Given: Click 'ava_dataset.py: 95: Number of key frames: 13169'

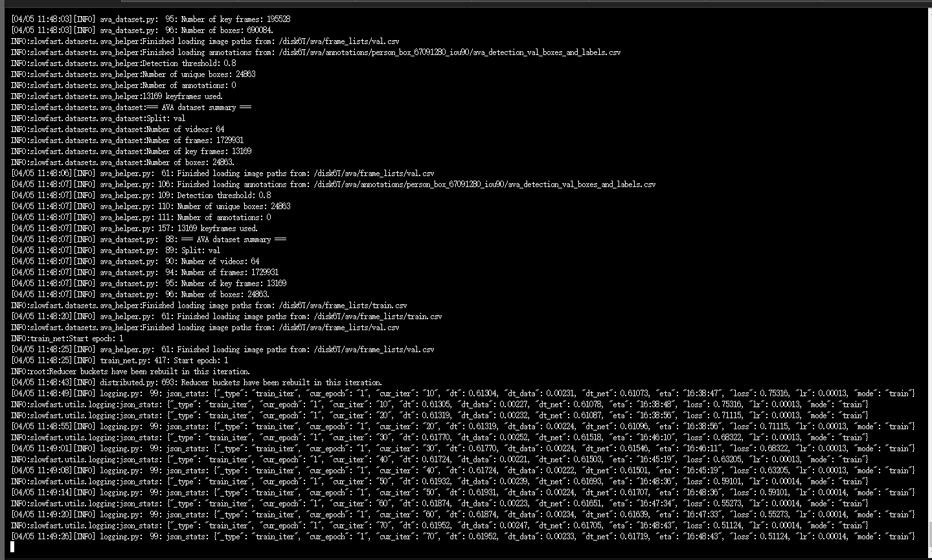Looking at the screenshot, I should pos(148,284).
